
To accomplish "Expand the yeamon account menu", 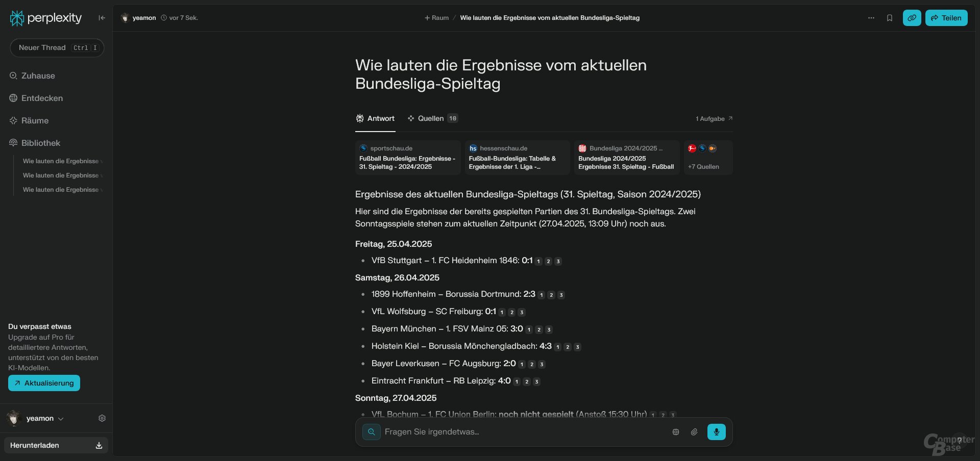I will coord(45,418).
